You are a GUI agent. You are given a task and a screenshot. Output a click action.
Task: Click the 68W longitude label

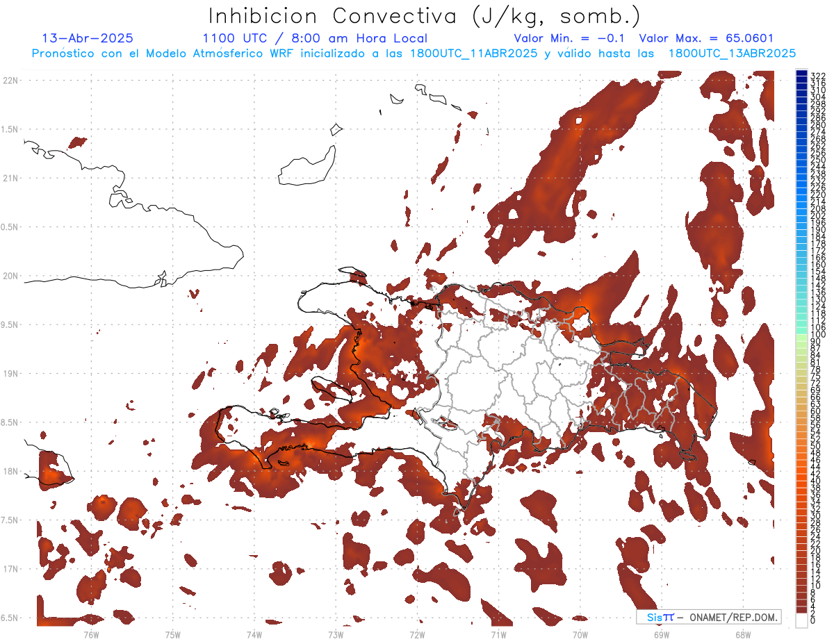click(x=742, y=634)
